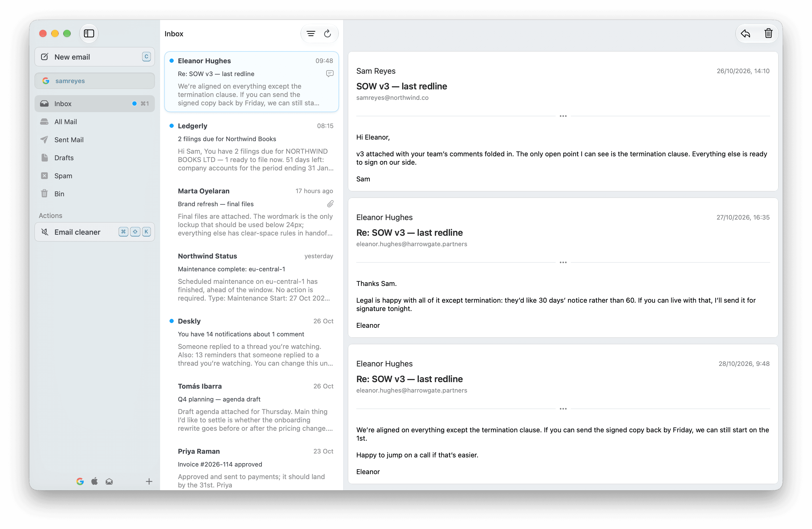Viewport: 812px width, 529px height.
Task: Go to Sent Mail folder
Action: click(x=94, y=140)
